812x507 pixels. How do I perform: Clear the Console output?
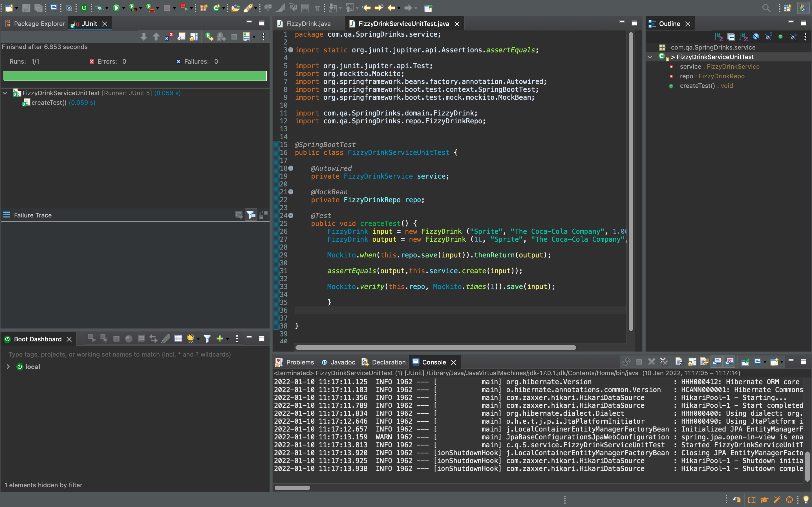click(679, 362)
